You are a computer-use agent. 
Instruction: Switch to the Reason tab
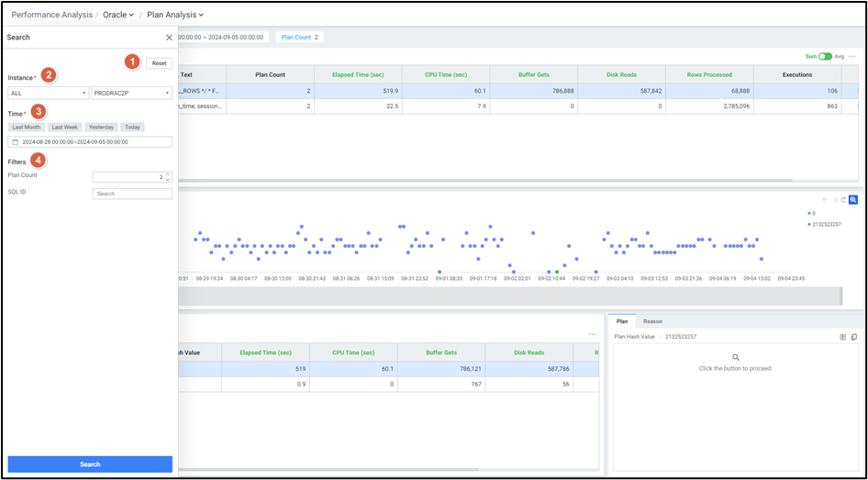pyautogui.click(x=652, y=321)
